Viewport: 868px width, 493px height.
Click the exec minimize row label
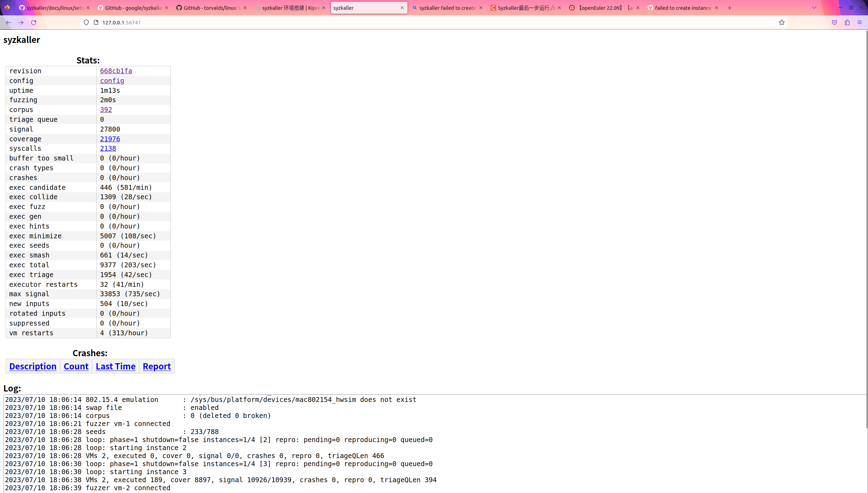pos(35,236)
